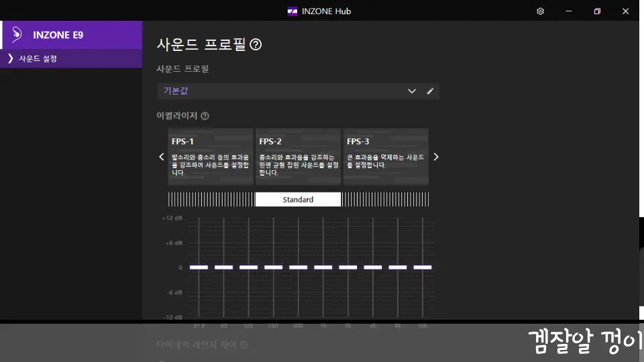Click the 4k equalizer band slider
Viewport: 644px width, 362px height.
click(373, 267)
